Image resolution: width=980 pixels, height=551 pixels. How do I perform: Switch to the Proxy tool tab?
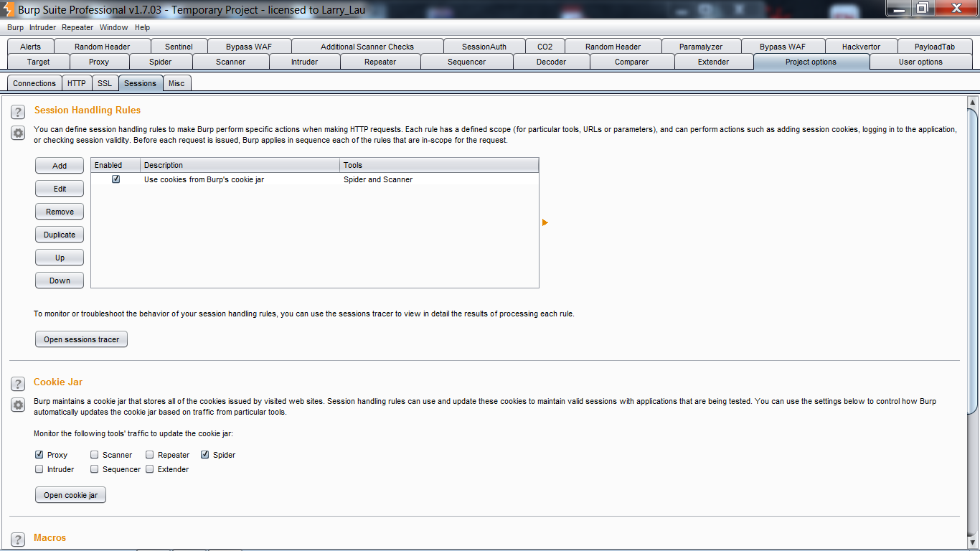pyautogui.click(x=99, y=62)
